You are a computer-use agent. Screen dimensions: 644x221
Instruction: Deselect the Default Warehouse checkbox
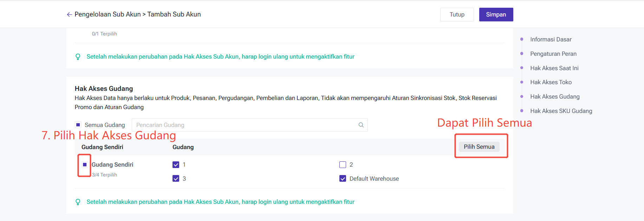[343, 179]
